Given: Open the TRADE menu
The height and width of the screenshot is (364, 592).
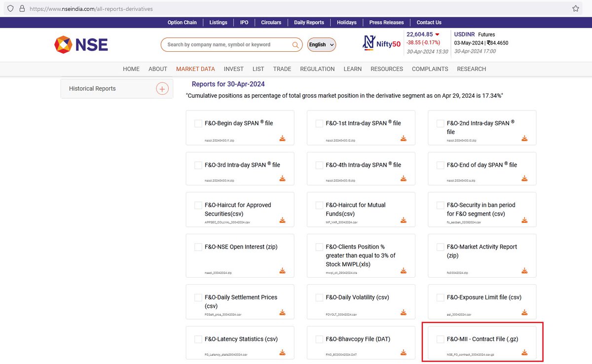Looking at the screenshot, I should pyautogui.click(x=282, y=69).
